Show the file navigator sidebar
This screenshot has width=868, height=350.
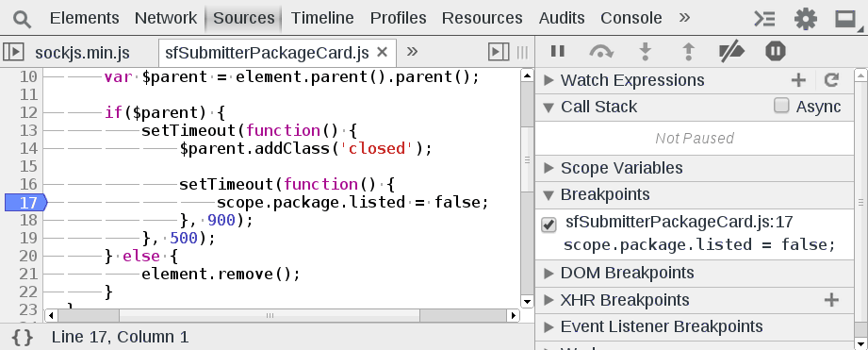pyautogui.click(x=13, y=52)
